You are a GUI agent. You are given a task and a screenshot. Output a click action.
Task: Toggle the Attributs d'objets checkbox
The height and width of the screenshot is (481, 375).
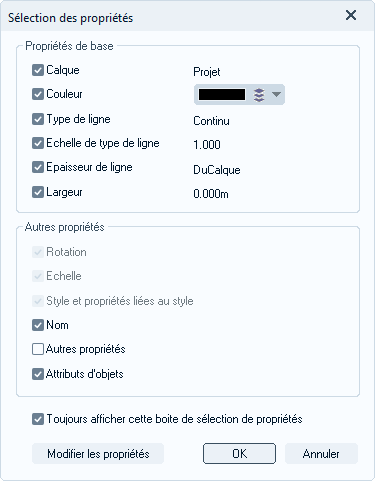point(38,374)
